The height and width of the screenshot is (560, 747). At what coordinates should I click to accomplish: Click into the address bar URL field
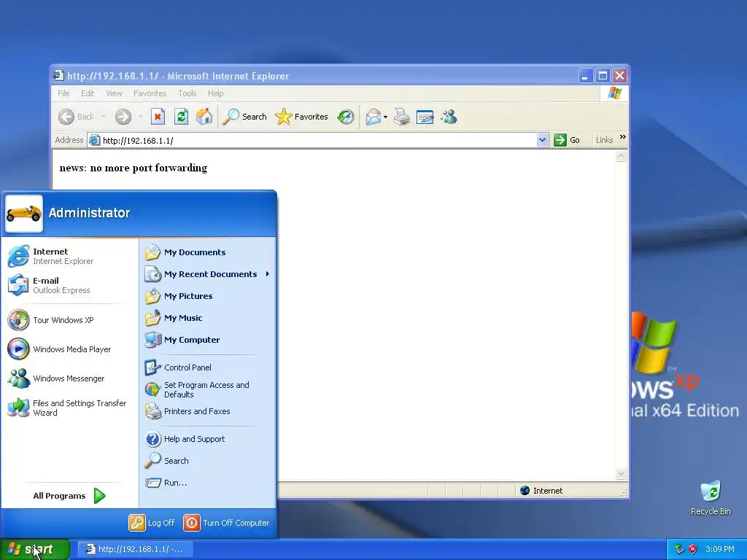tap(312, 140)
